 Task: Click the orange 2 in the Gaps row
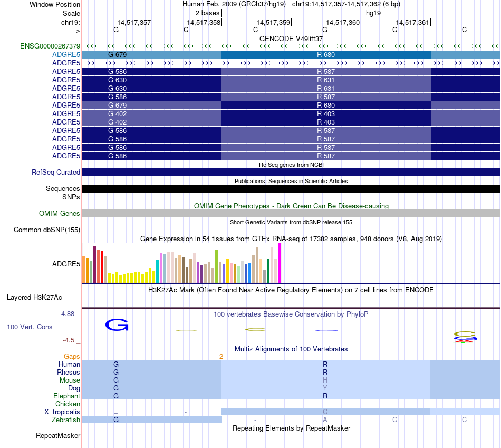221,356
